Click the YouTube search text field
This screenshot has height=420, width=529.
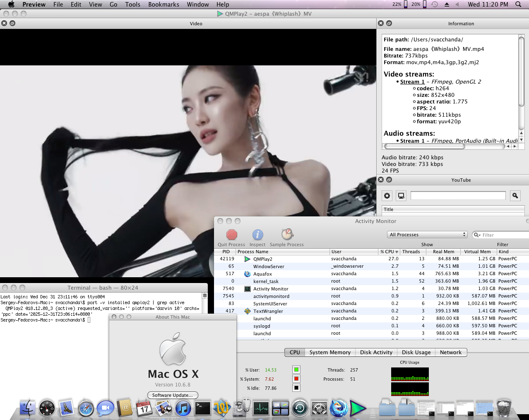[x=458, y=196]
